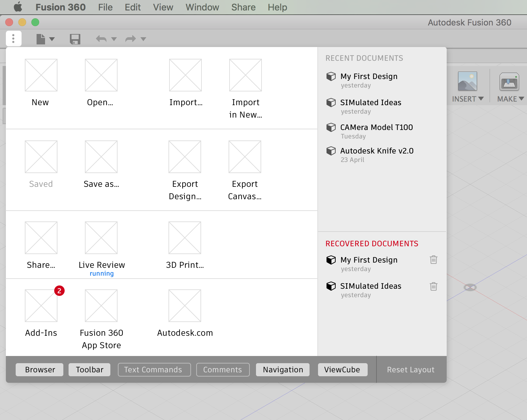Viewport: 527px width, 420px height.
Task: Enable the Comments panel
Action: (x=223, y=370)
